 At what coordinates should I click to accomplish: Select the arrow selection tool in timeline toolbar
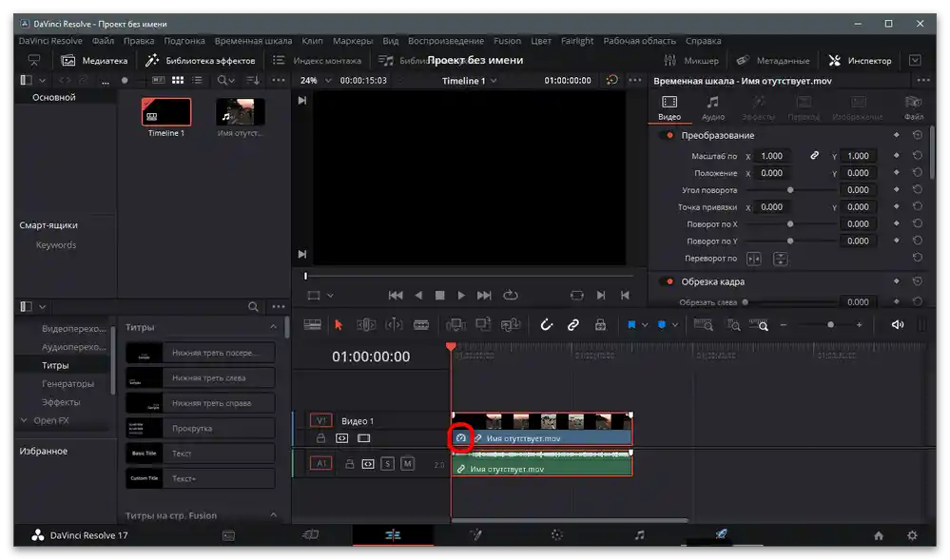tap(339, 325)
